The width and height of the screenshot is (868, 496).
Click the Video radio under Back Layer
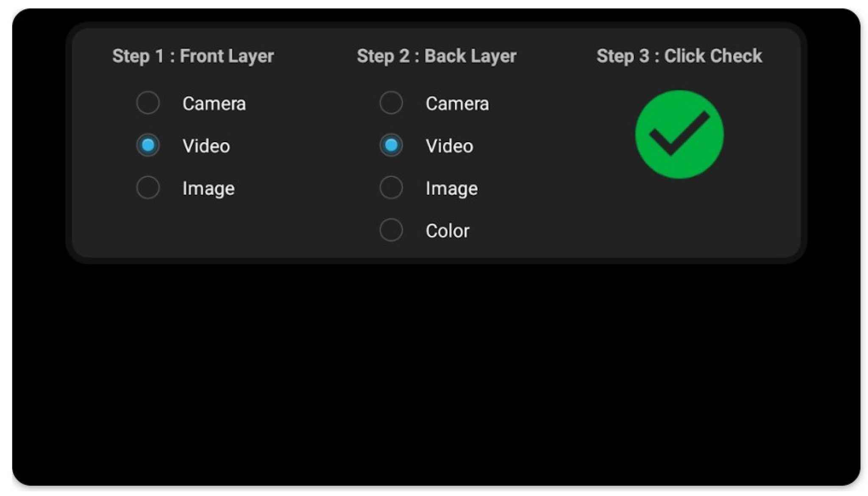pos(391,146)
